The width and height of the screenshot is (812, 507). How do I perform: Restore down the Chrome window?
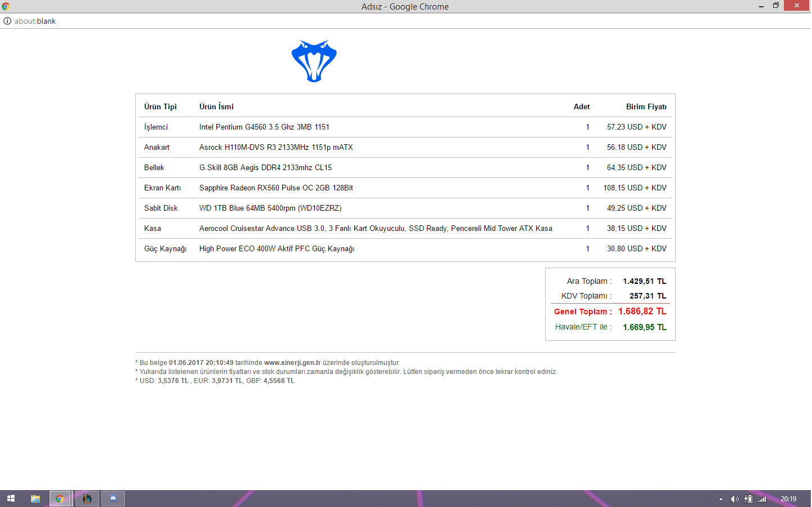(776, 6)
